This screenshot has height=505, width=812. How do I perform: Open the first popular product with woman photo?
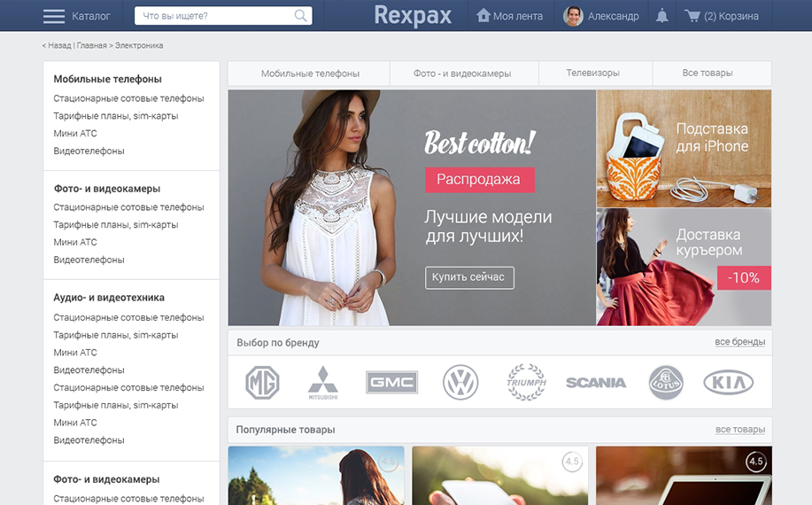pyautogui.click(x=316, y=476)
